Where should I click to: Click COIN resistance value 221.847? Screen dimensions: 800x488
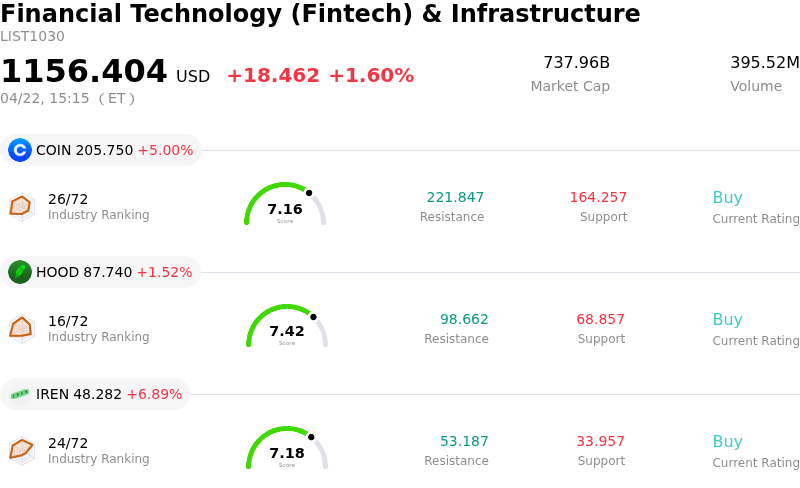pyautogui.click(x=455, y=197)
